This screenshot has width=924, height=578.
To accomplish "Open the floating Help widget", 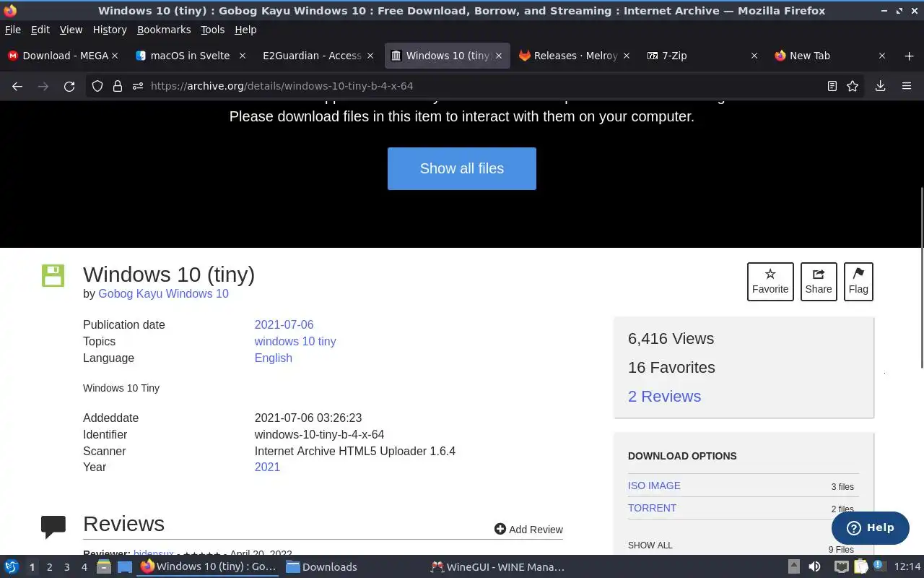I will (870, 528).
